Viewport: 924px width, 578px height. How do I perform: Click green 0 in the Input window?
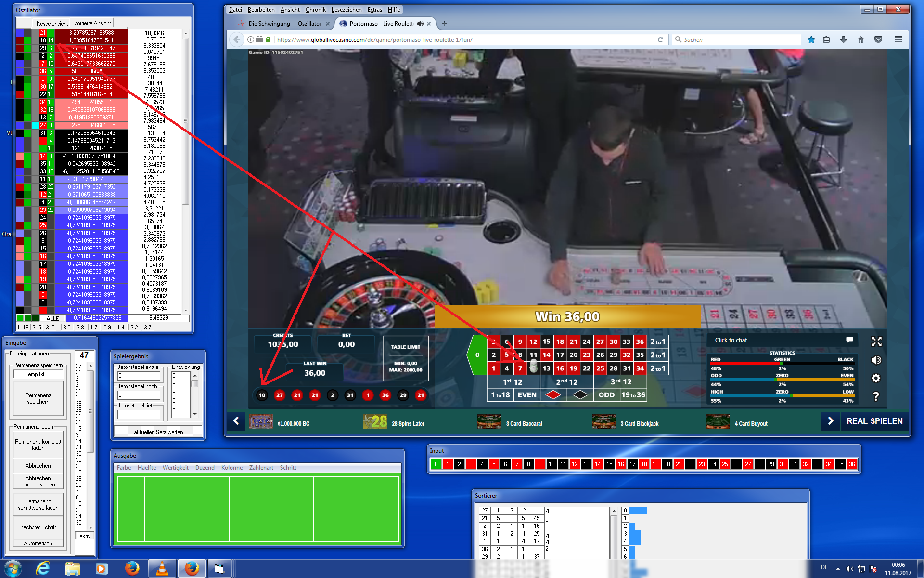436,464
